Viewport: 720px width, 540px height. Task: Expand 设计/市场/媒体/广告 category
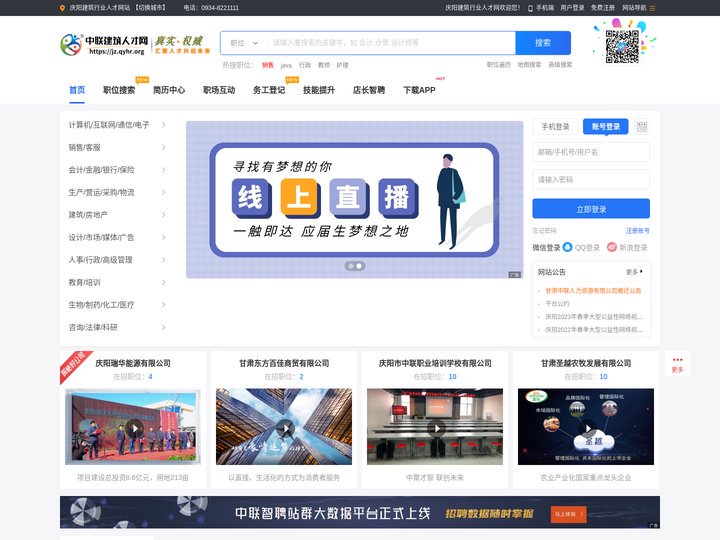coord(163,237)
